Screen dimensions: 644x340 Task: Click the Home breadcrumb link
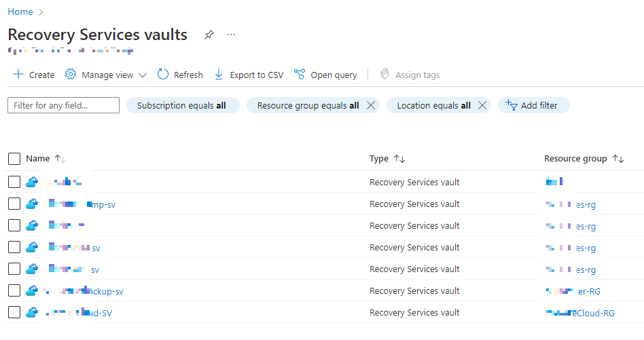(20, 12)
